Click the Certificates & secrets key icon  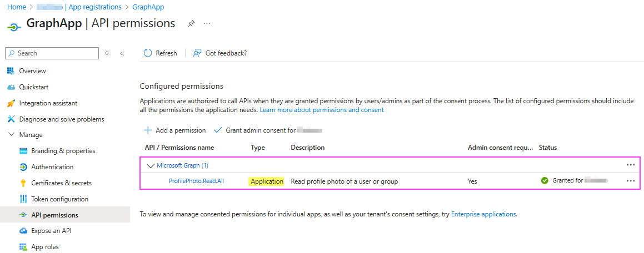click(x=23, y=183)
